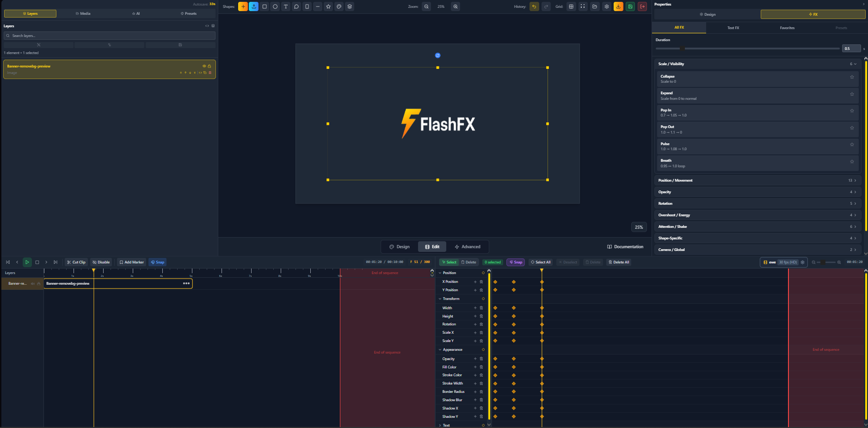Viewport: 868px width, 428px height.
Task: Open the Favorites FX tab
Action: pos(787,28)
